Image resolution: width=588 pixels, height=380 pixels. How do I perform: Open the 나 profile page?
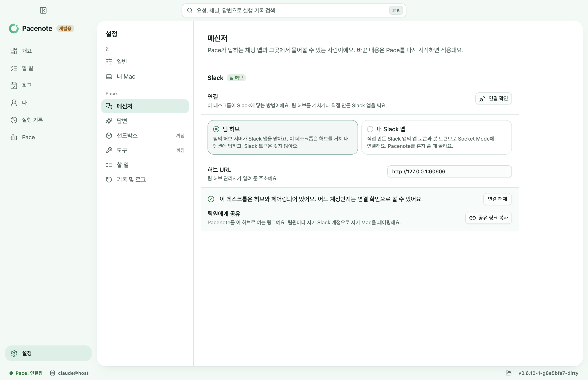coord(48,103)
